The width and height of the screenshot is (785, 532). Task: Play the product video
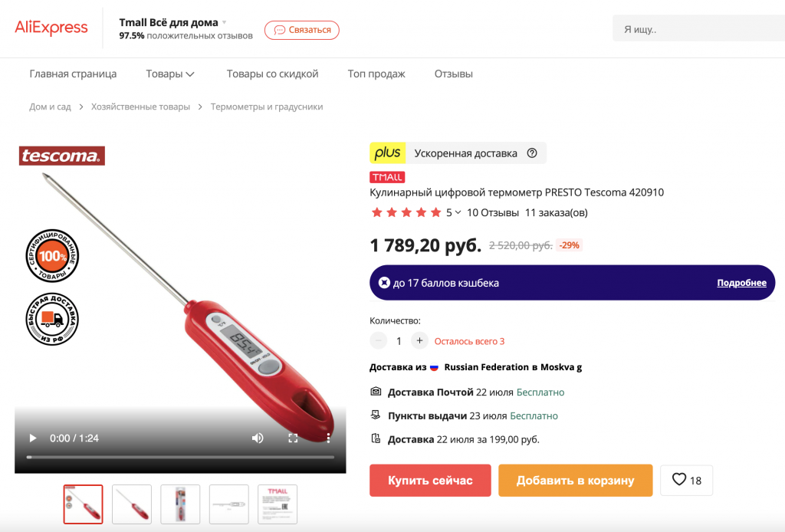tap(32, 438)
